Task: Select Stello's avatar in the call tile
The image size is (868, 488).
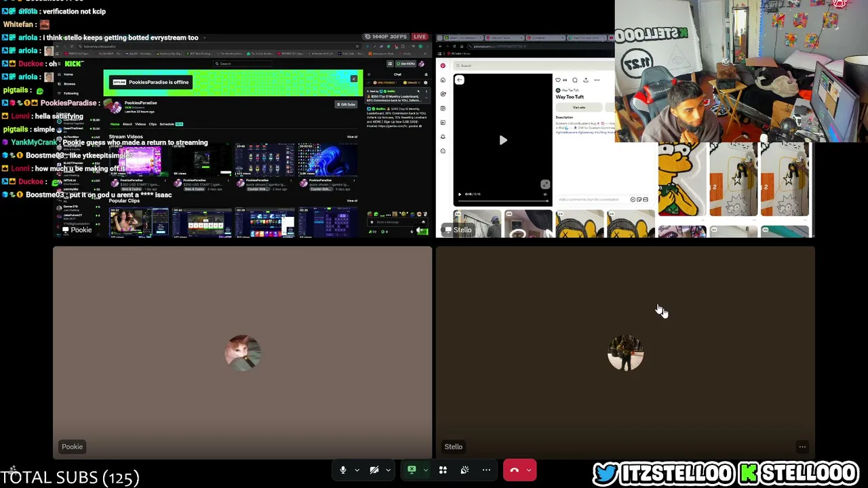Action: 625,352
